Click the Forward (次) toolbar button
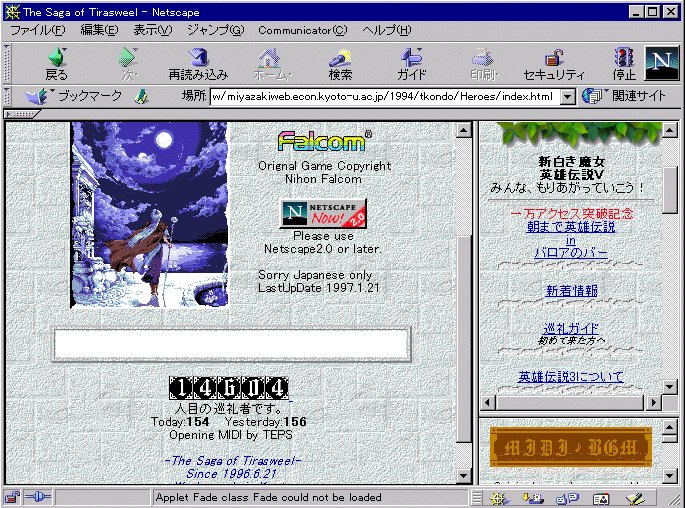This screenshot has height=508, width=685. point(128,64)
